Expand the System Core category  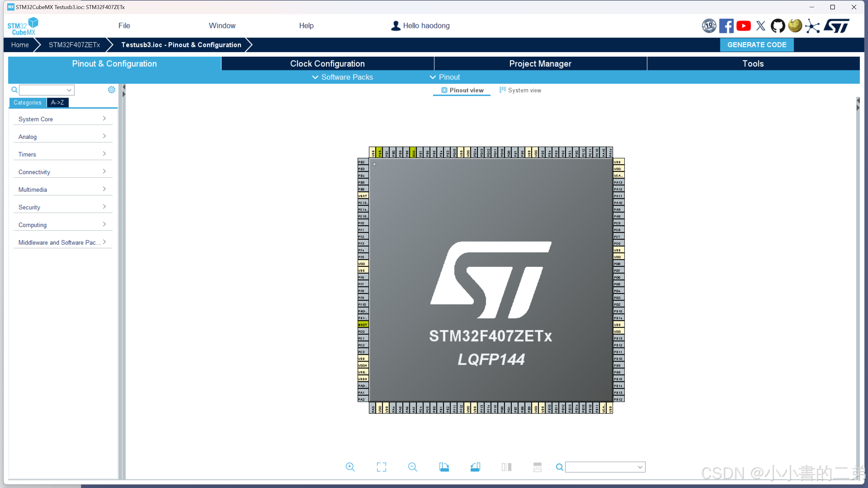pyautogui.click(x=63, y=119)
